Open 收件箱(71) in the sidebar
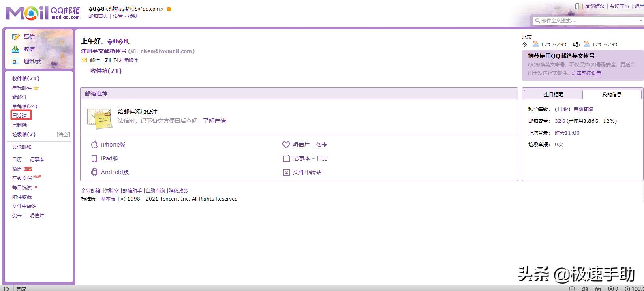Viewport: 644px width, 291px height. coord(26,79)
